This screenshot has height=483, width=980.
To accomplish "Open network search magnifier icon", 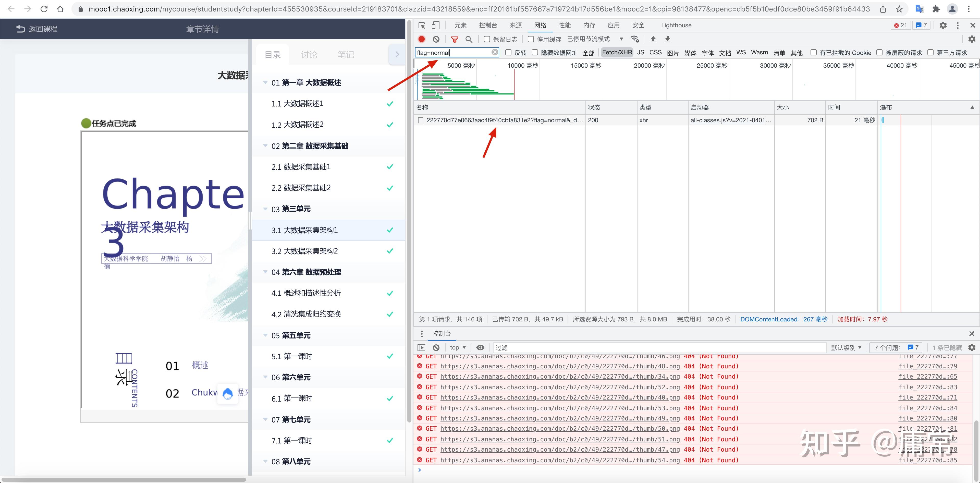I will (469, 39).
